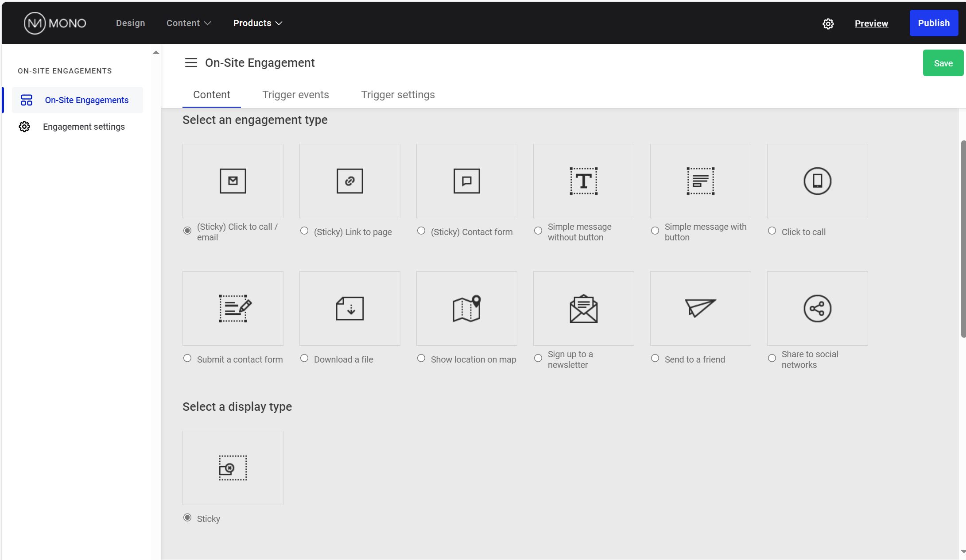Choose the Simple message without button radio
The image size is (966, 560).
(538, 231)
